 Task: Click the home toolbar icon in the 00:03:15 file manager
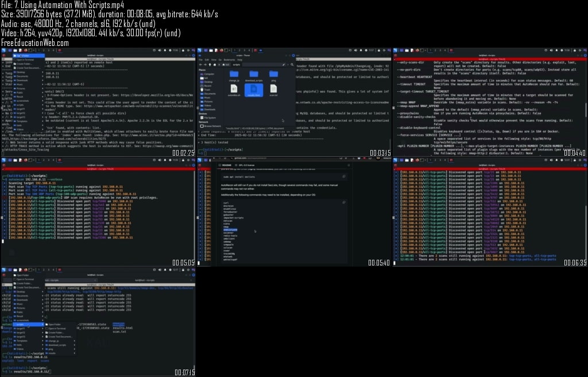(x=215, y=64)
